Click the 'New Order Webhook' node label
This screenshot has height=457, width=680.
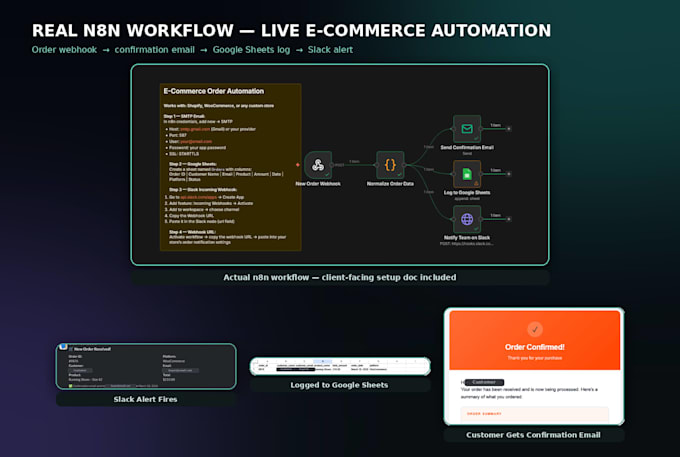[x=318, y=184]
